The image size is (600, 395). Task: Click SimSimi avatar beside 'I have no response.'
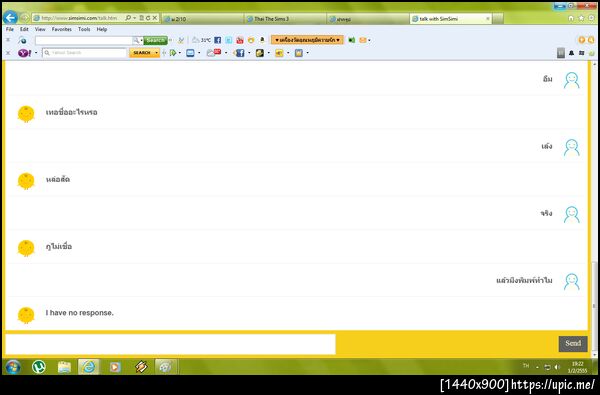26,315
